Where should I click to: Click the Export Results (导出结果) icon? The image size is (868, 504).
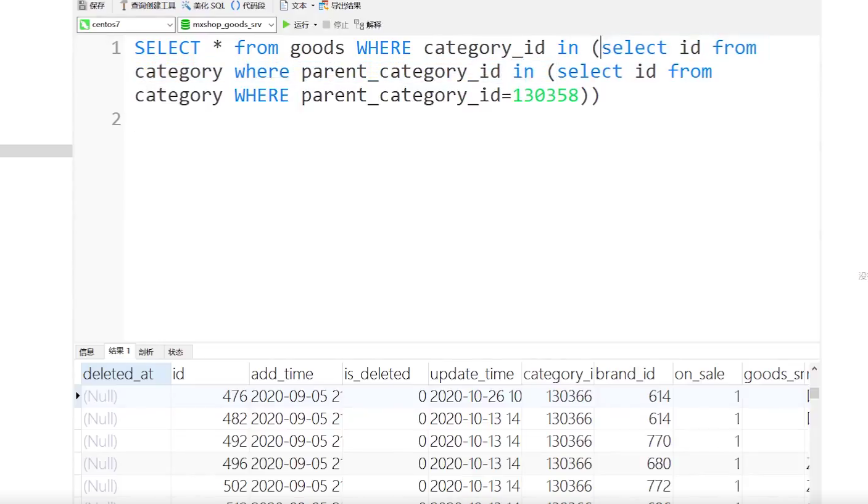click(x=323, y=6)
